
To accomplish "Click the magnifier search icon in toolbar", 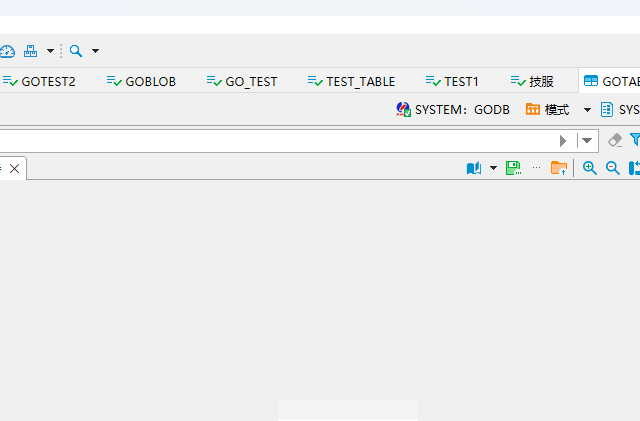I will click(76, 51).
